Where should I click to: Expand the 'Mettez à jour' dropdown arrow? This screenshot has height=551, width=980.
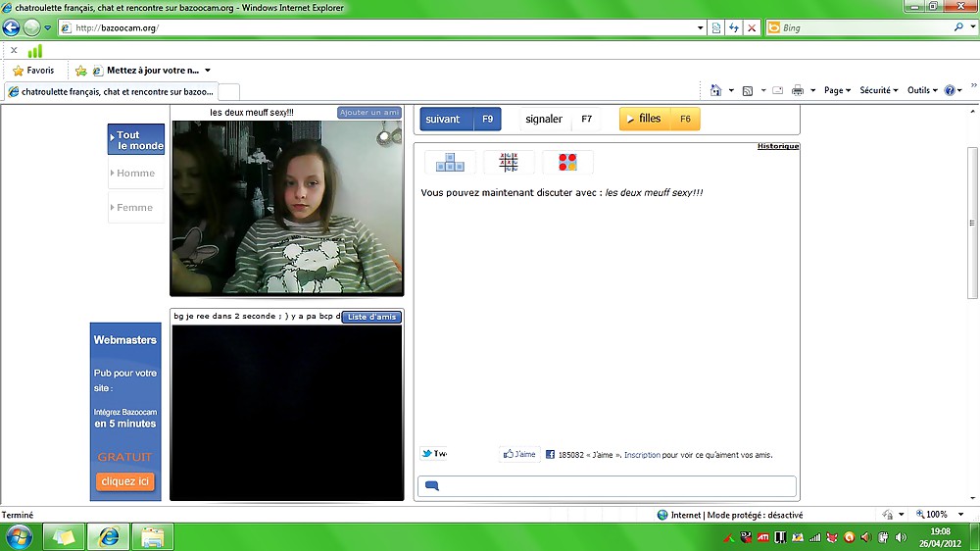[x=208, y=71]
